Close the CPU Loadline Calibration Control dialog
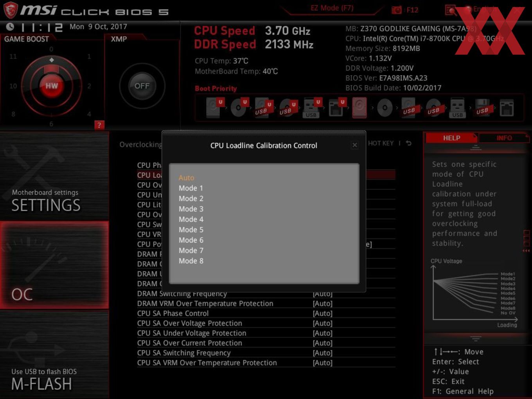The image size is (532, 399). [x=355, y=145]
